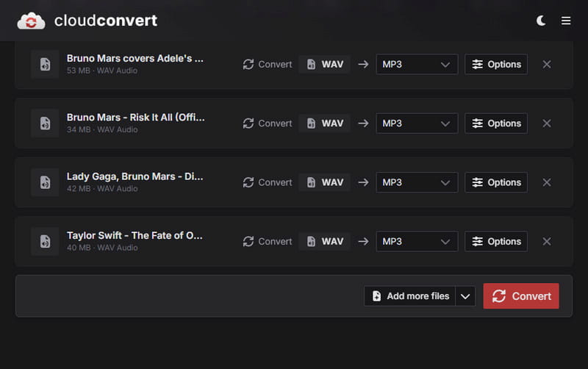The image size is (588, 369).
Task: Click the right arrow icon in the Risk It All row
Action: click(363, 123)
